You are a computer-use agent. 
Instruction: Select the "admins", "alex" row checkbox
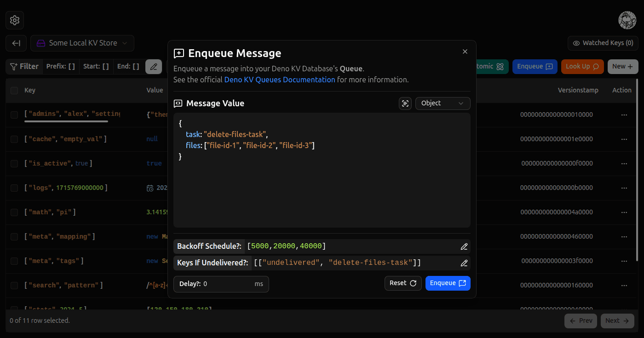(x=14, y=115)
